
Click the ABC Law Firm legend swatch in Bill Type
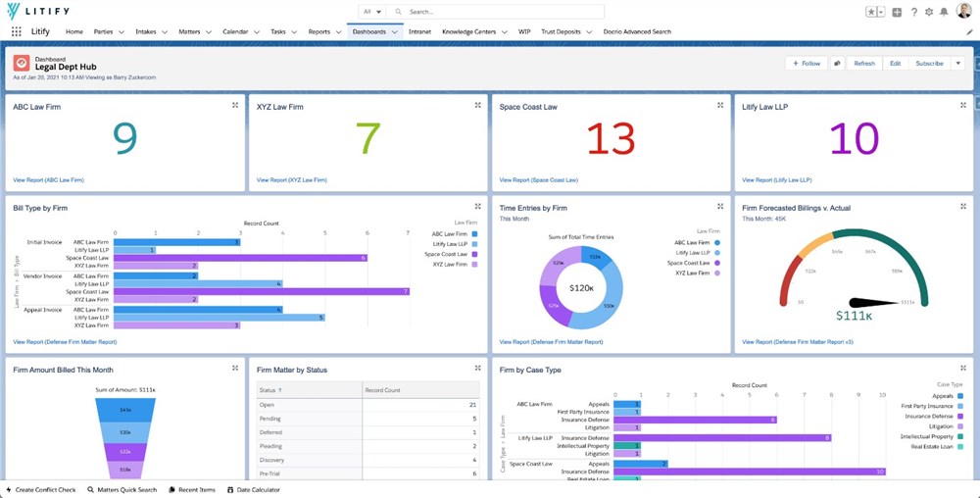[475, 234]
